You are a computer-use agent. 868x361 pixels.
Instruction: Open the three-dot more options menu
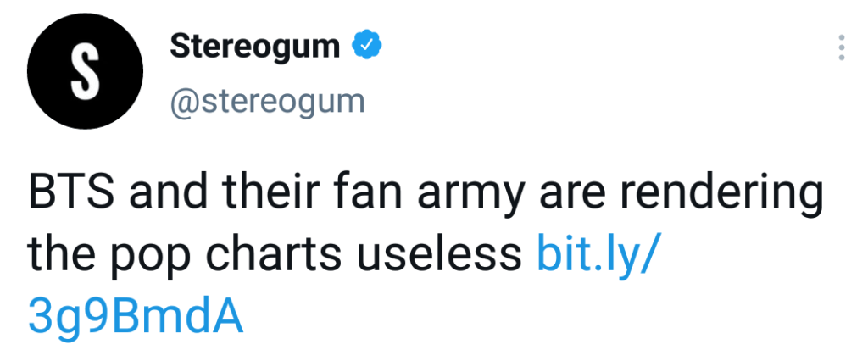click(841, 48)
